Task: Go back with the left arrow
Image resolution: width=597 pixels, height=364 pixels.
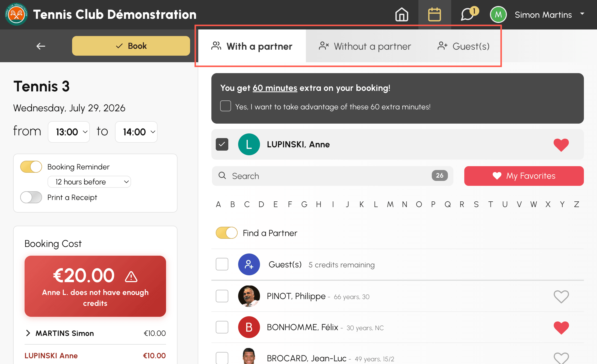Action: pos(41,46)
